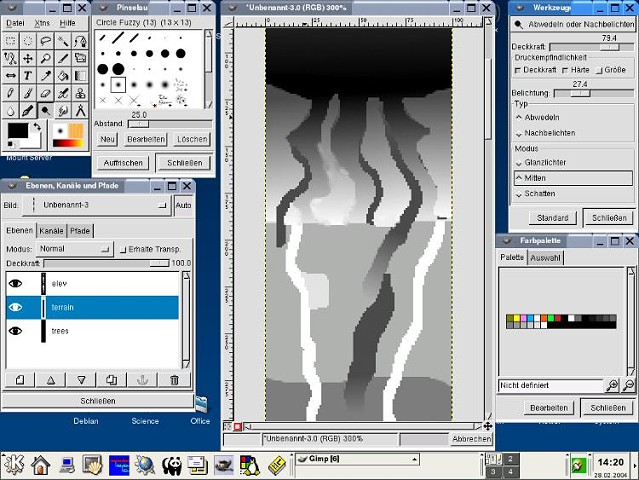This screenshot has width=639, height=480.
Task: Delete layer using trash icon
Action: click(174, 380)
